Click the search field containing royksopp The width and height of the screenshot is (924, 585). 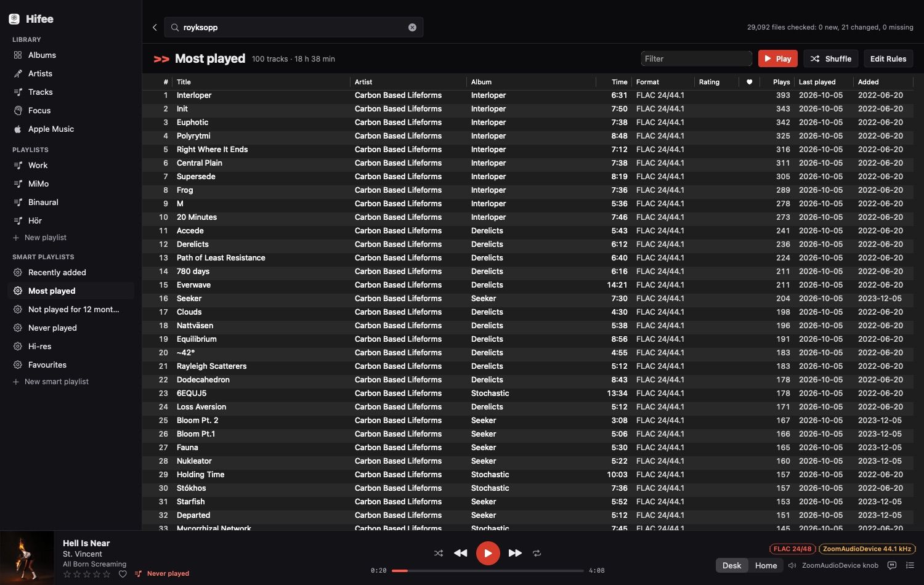(x=294, y=27)
